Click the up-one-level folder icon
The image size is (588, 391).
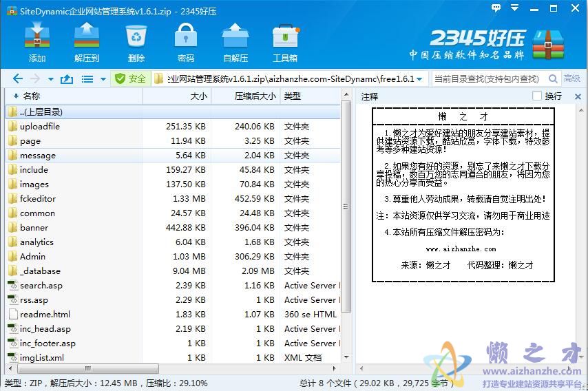67,78
